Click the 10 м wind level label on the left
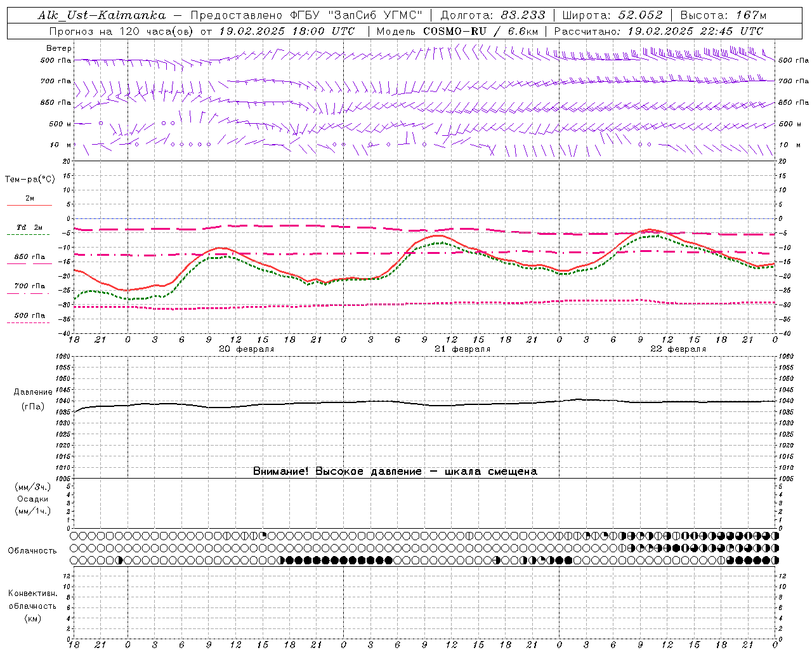The height and width of the screenshot is (650, 812). pyautogui.click(x=61, y=145)
